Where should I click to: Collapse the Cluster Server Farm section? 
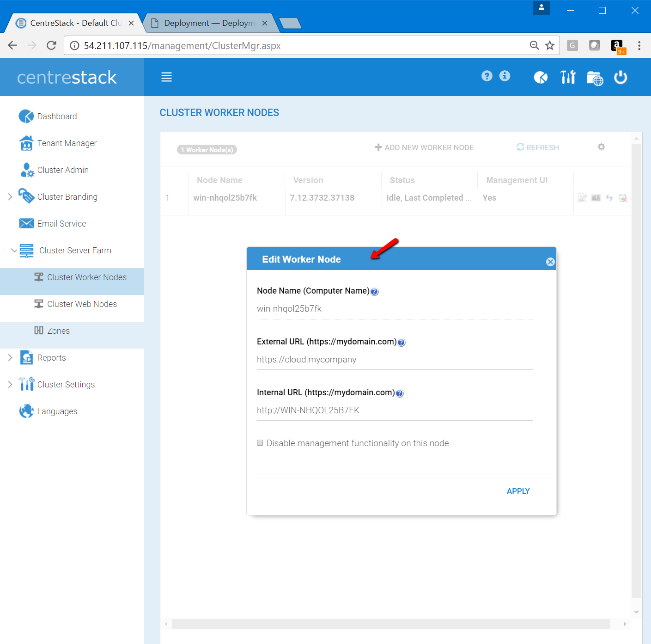(13, 251)
